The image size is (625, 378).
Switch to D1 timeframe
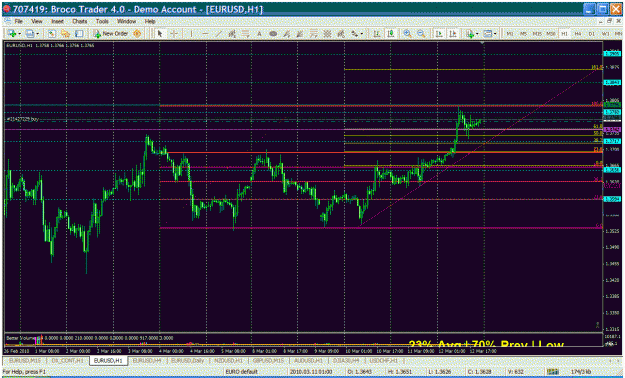click(592, 34)
